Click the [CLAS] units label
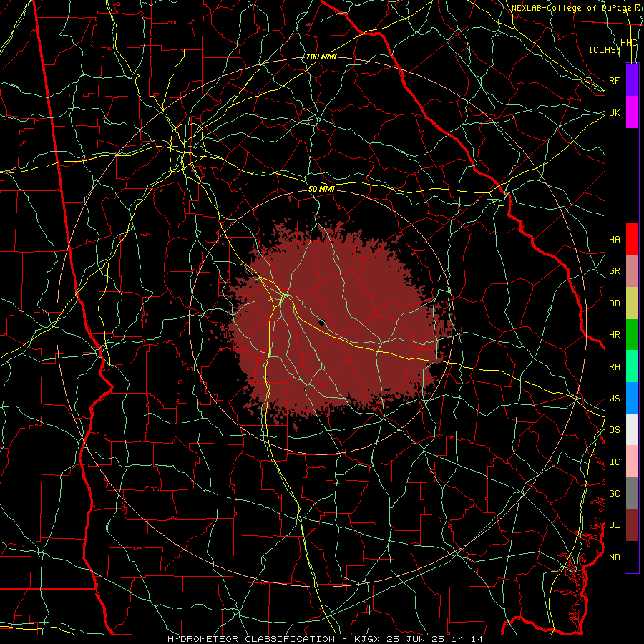Screen dimensions: 644x644 604,49
